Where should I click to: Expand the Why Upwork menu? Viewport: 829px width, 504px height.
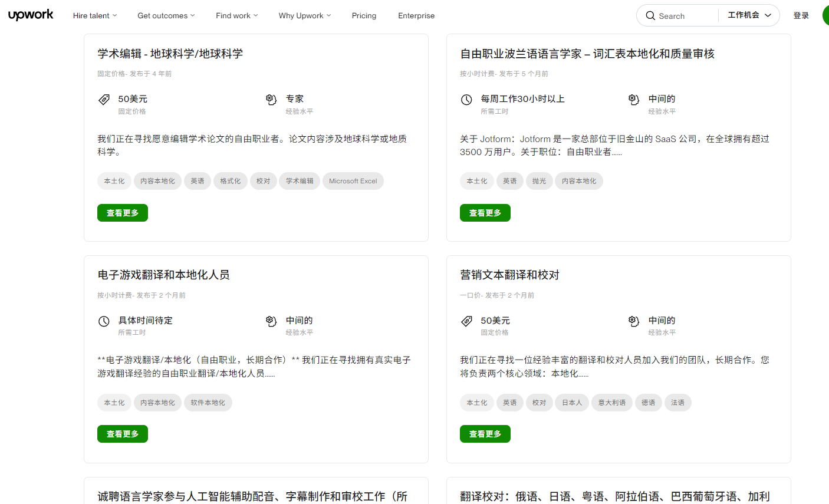coord(305,16)
